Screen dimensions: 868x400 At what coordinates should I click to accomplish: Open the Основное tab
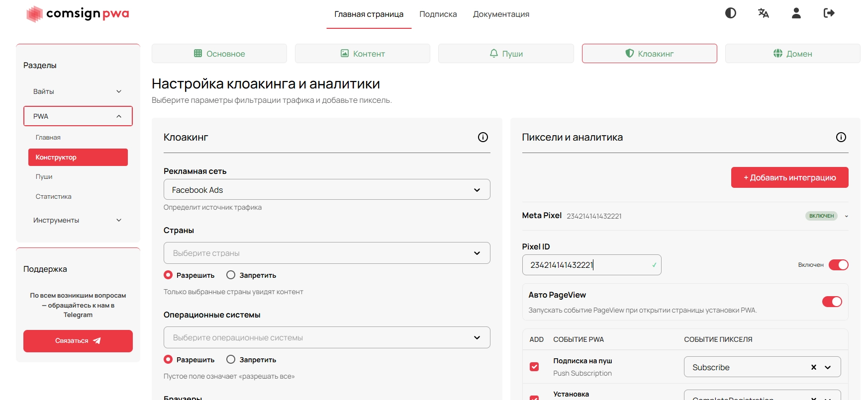[x=219, y=54]
